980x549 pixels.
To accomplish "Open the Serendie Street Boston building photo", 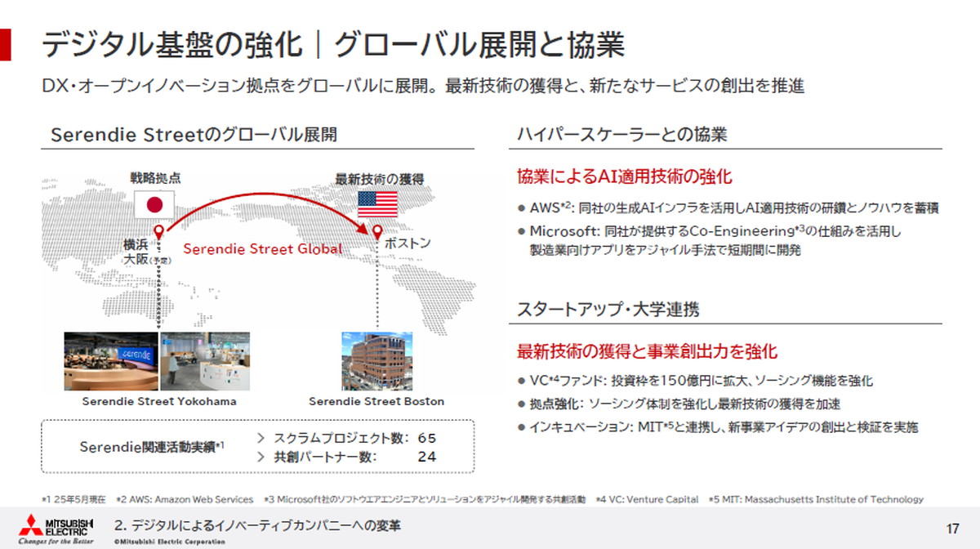I will (x=376, y=359).
